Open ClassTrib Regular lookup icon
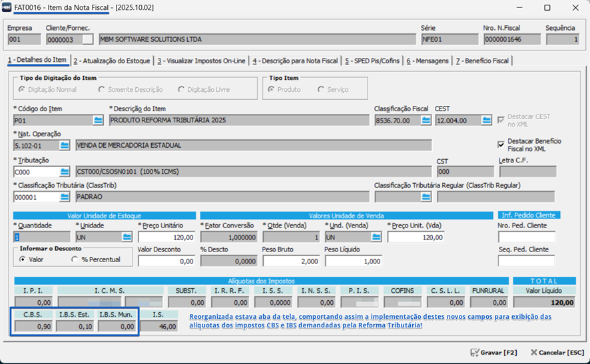Screen dimensions: 590x364 pos(426,197)
